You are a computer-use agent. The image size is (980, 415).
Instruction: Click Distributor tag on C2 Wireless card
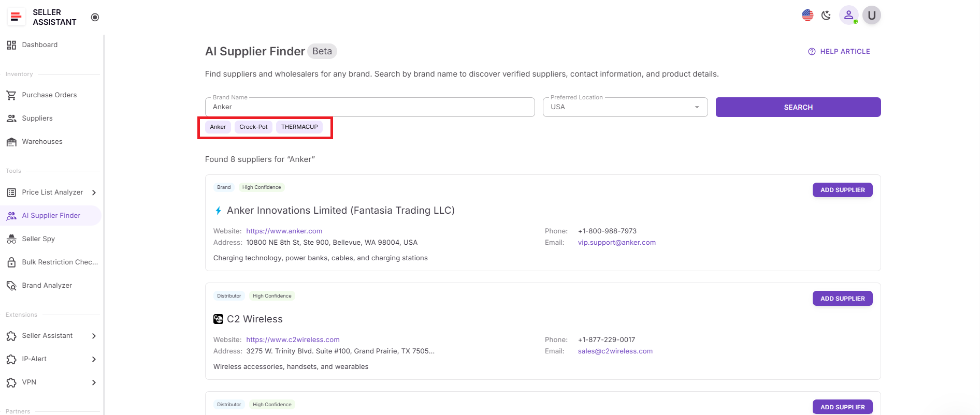(229, 296)
